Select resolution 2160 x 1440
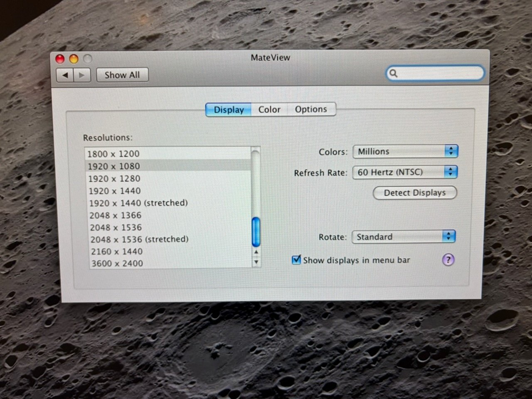Image resolution: width=532 pixels, height=399 pixels. (x=171, y=251)
